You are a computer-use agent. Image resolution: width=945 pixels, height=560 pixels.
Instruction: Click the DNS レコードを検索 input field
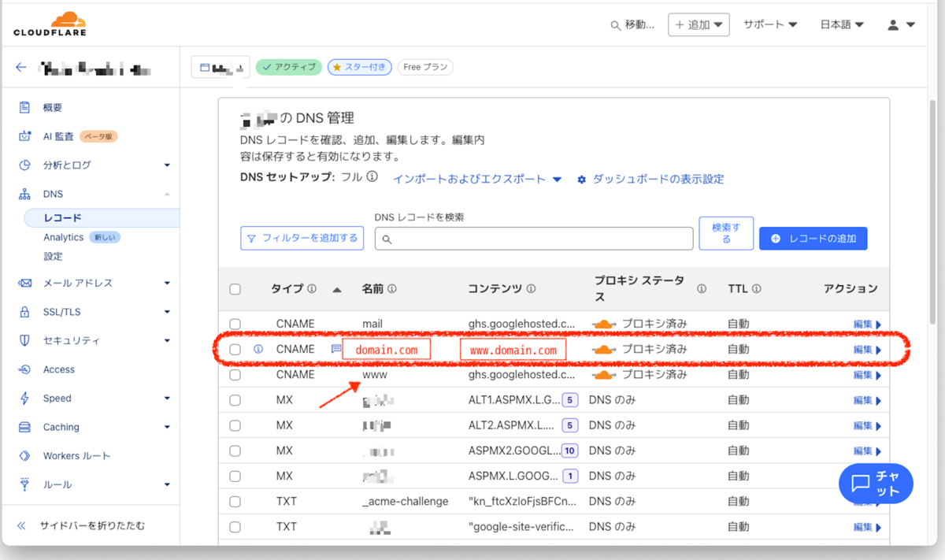point(534,239)
